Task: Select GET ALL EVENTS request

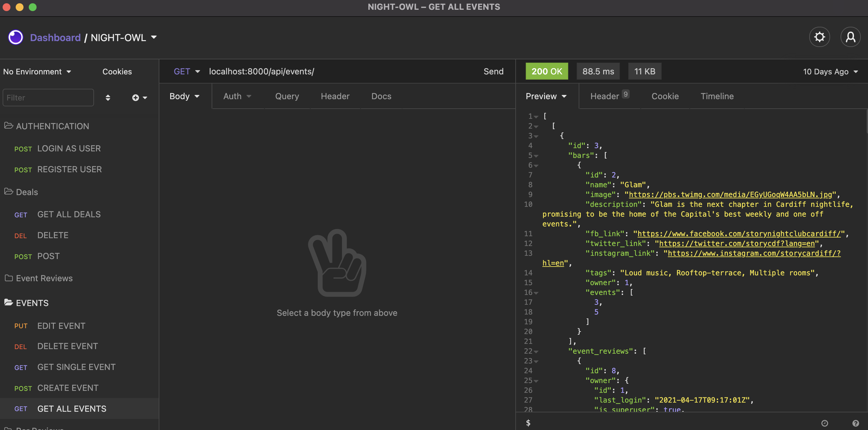Action: [79, 408]
